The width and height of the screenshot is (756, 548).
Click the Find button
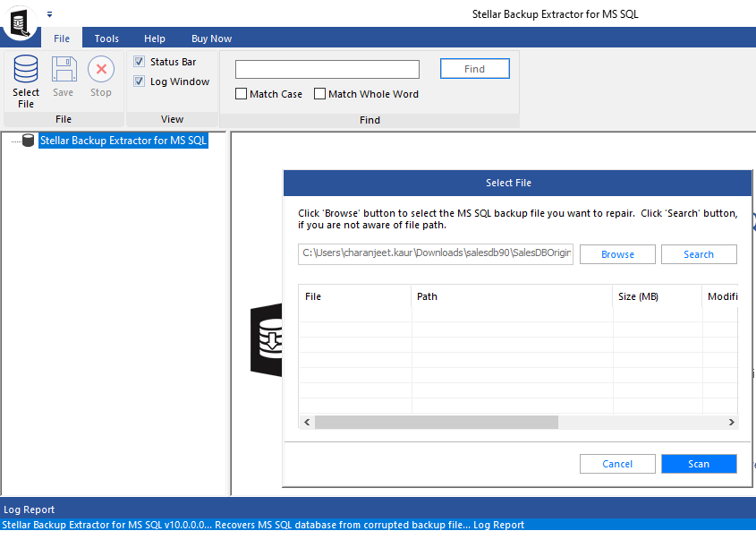[474, 68]
